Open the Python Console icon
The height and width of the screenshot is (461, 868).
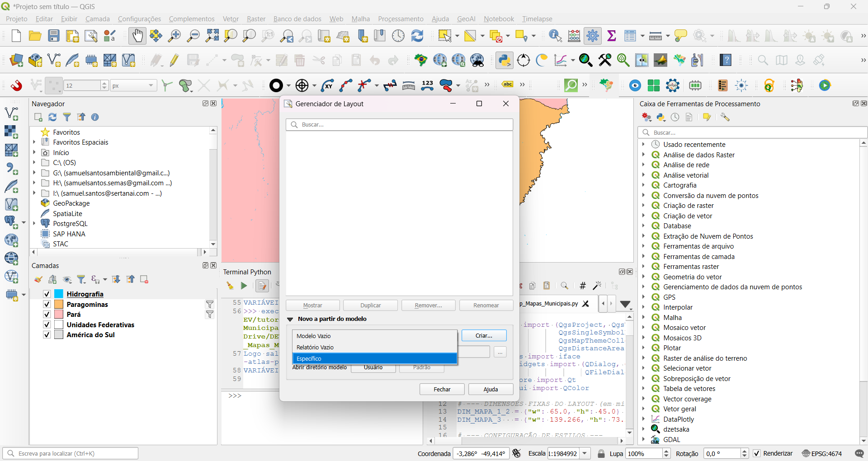[504, 60]
